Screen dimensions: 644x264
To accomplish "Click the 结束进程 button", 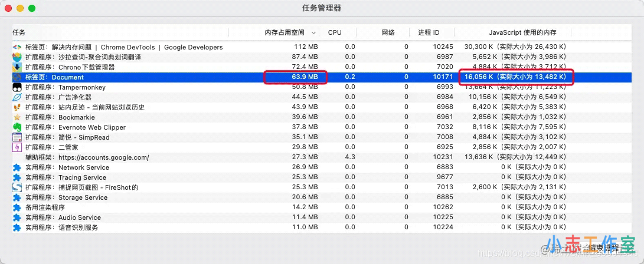I will point(603,247).
